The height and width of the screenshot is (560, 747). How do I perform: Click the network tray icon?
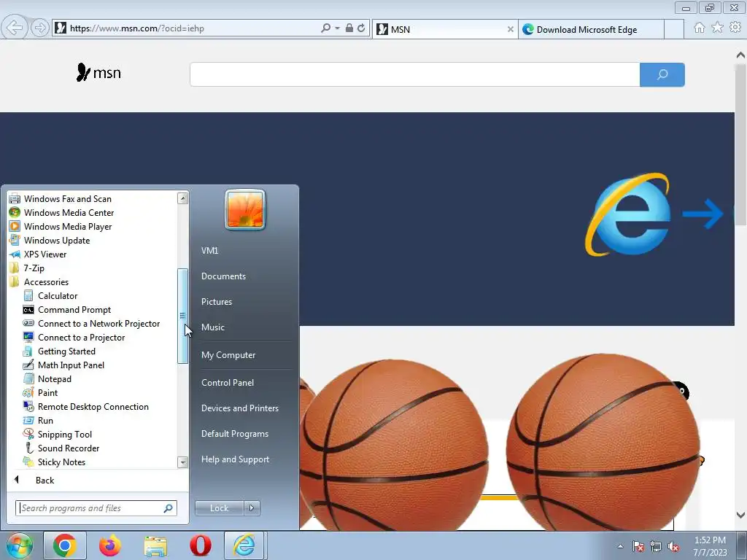coord(656,546)
